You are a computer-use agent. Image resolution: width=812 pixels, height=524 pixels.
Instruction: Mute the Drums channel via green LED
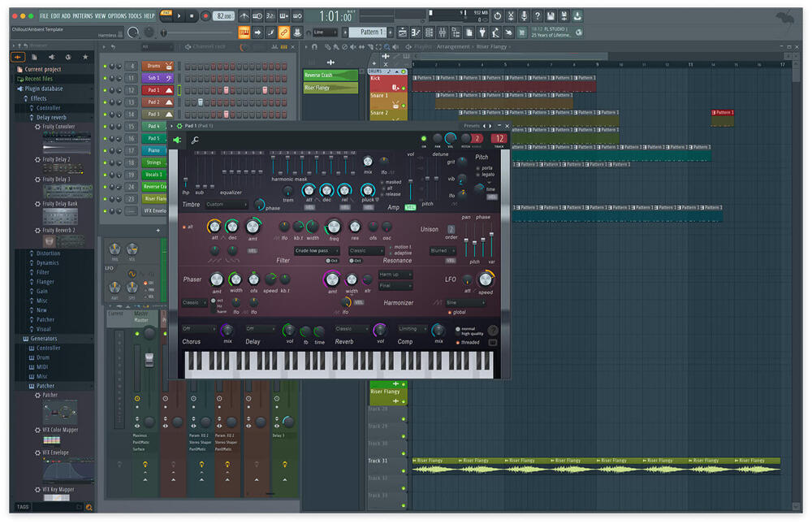(x=106, y=66)
